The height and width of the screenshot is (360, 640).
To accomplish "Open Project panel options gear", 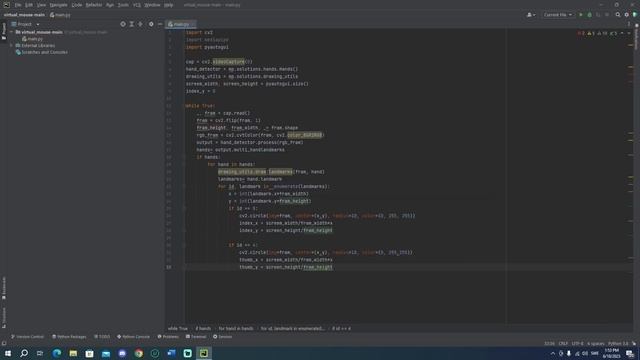I will pos(151,24).
